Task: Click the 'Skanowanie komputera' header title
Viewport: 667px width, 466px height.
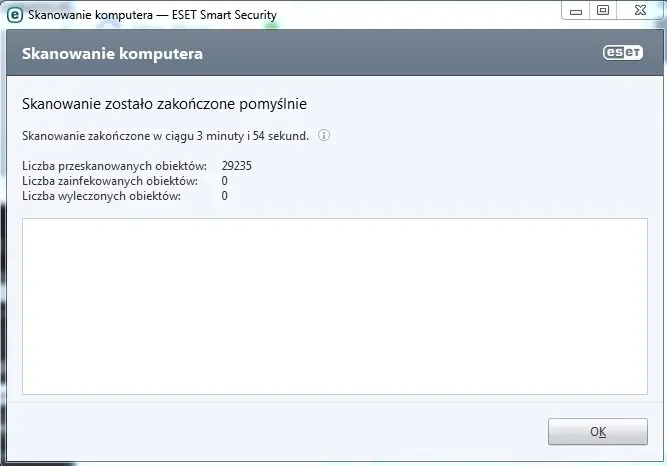Action: pyautogui.click(x=112, y=54)
